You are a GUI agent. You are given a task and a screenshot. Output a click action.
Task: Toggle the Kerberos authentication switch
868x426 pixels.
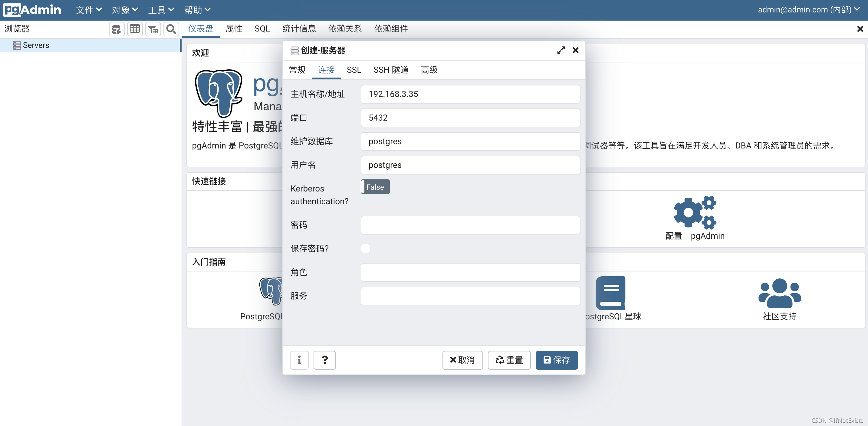[x=375, y=187]
